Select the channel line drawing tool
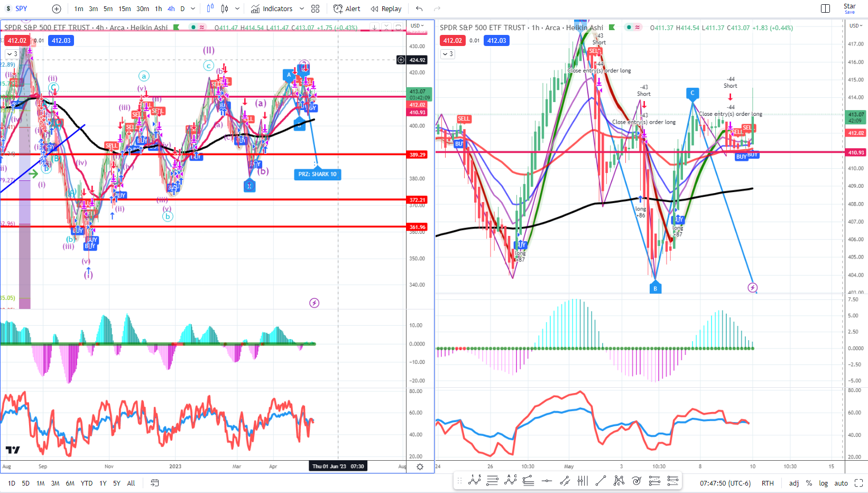 point(565,481)
